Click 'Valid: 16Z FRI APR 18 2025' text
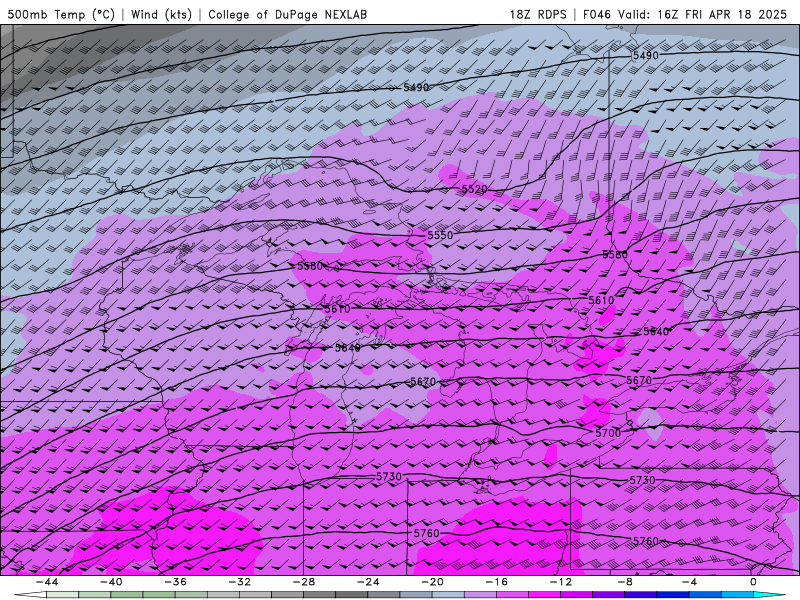This screenshot has height=600, width=800. tap(703, 15)
